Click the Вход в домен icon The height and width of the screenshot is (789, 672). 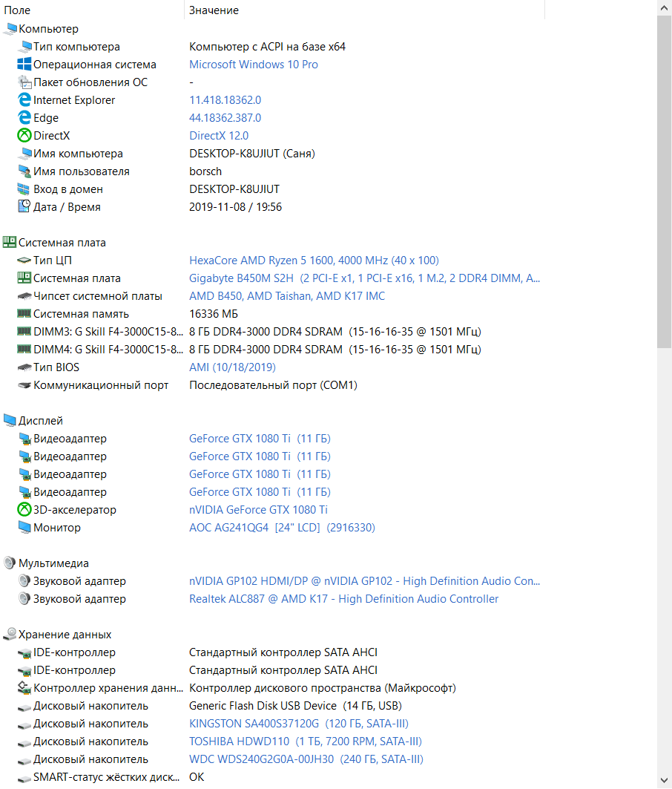(24, 189)
